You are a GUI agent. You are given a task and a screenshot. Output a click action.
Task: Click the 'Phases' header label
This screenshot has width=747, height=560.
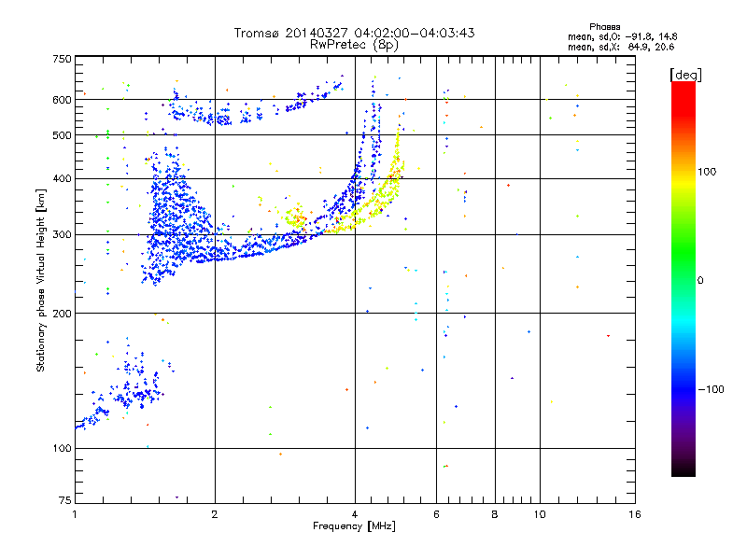tap(604, 27)
